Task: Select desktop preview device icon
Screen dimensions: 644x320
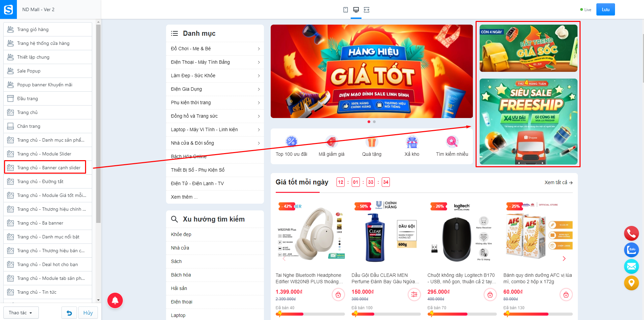Action: click(356, 10)
